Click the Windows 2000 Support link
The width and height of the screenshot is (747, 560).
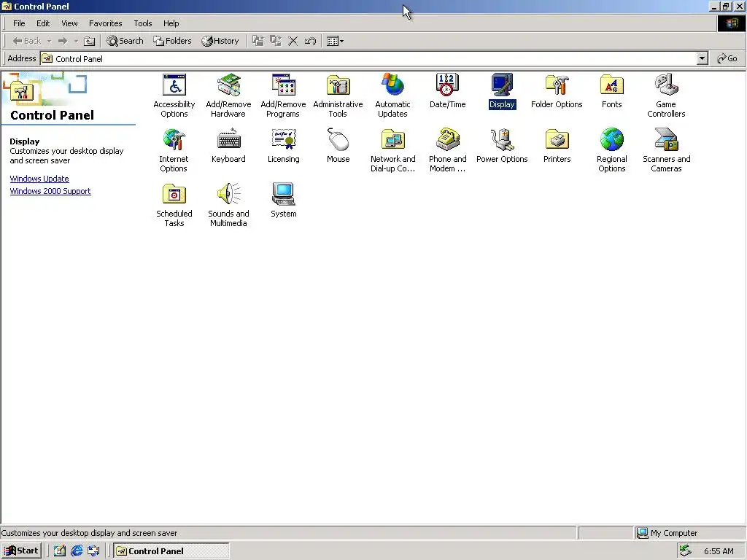tap(50, 191)
